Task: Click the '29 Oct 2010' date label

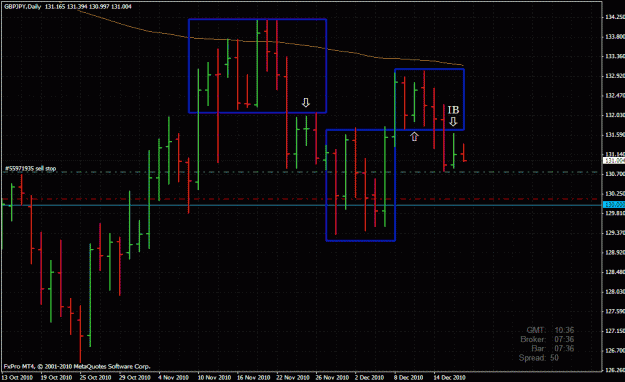Action: pos(135,377)
